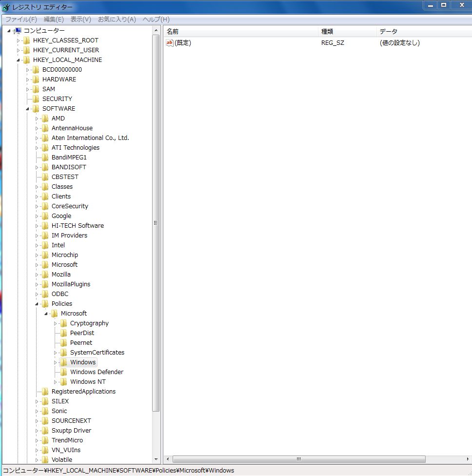The image size is (472, 476).
Task: Open the 表示(V) menu
Action: pyautogui.click(x=81, y=20)
